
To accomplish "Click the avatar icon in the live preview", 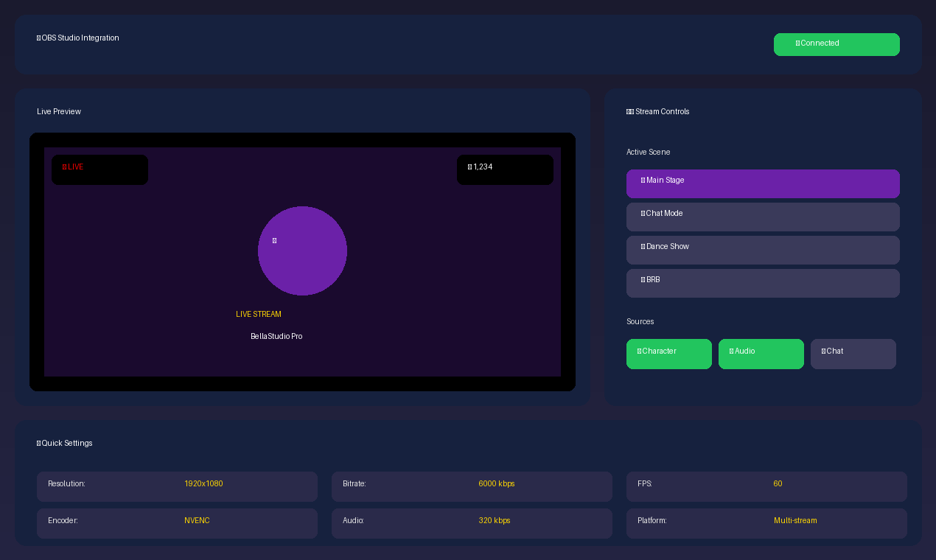I will point(273,240).
